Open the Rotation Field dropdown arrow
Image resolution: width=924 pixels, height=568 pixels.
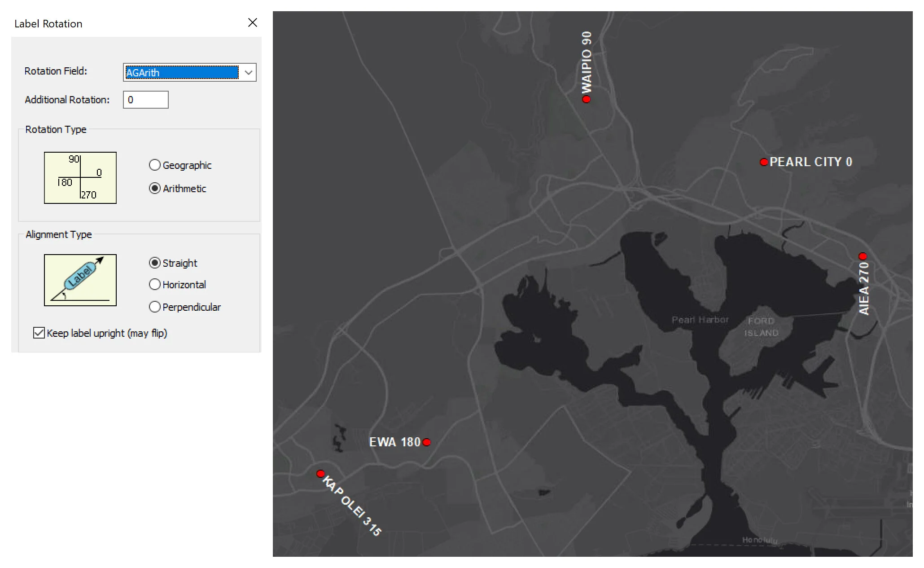point(248,72)
